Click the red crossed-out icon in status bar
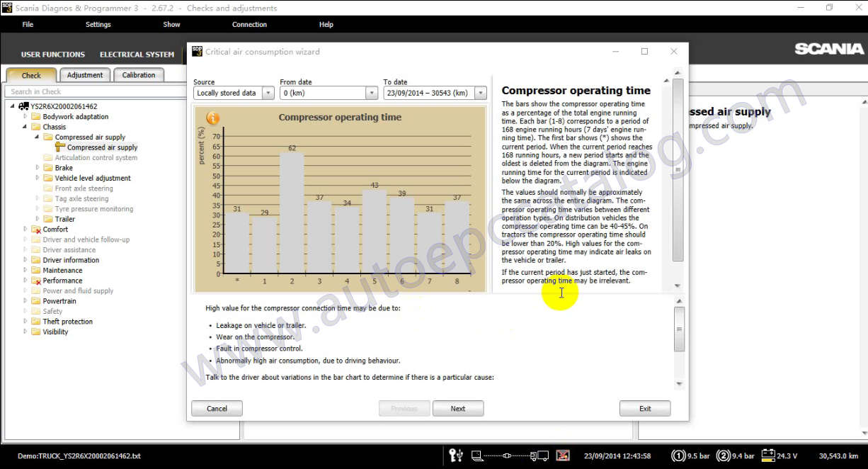 coord(563,455)
